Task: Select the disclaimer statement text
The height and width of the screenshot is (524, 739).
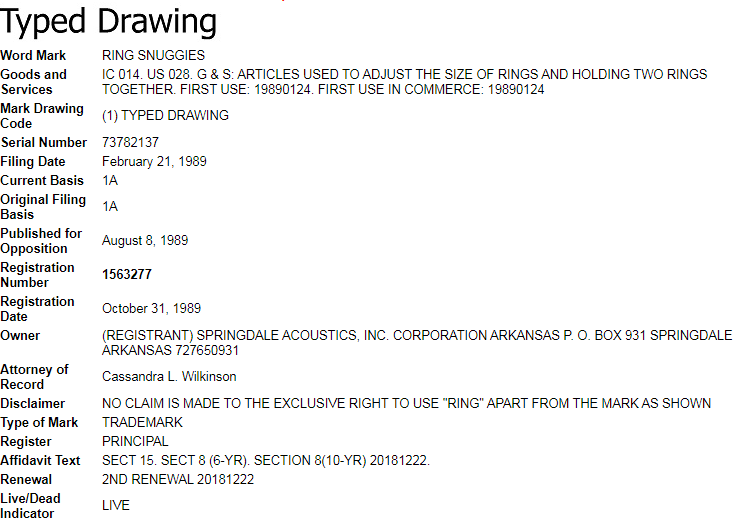Action: 406,404
